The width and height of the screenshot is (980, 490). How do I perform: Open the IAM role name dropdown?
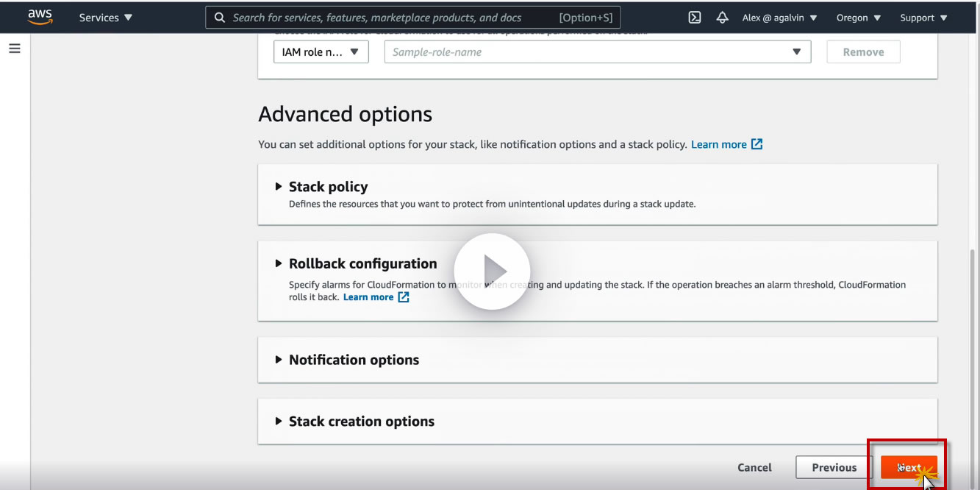click(x=321, y=52)
